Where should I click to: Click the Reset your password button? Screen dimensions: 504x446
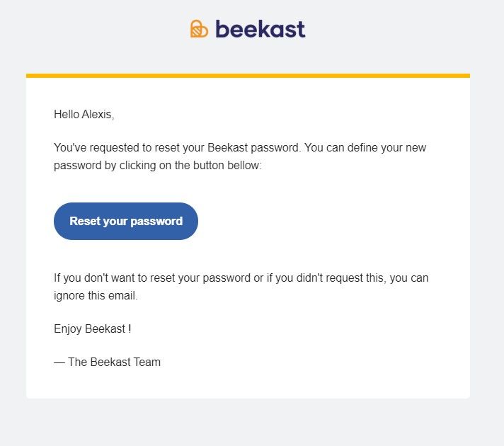tap(126, 222)
